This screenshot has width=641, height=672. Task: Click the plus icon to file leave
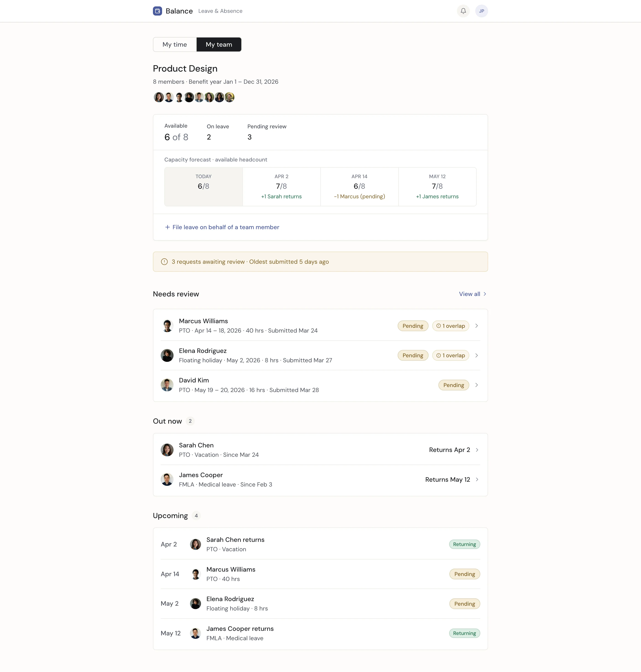[167, 227]
